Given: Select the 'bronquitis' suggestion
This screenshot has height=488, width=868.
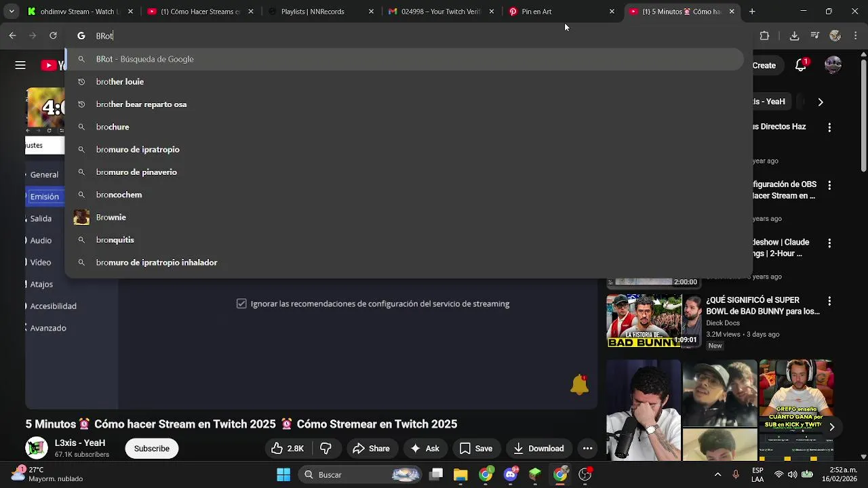Looking at the screenshot, I should tap(405, 240).
